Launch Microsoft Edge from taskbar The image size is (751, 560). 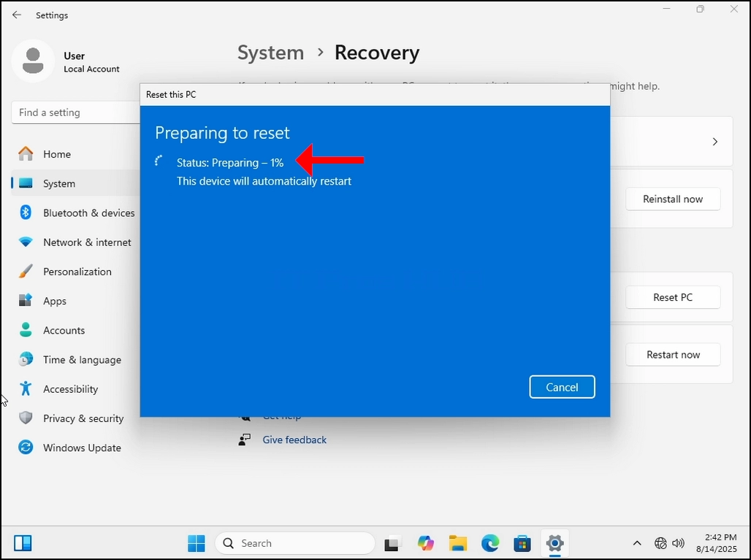click(x=490, y=543)
